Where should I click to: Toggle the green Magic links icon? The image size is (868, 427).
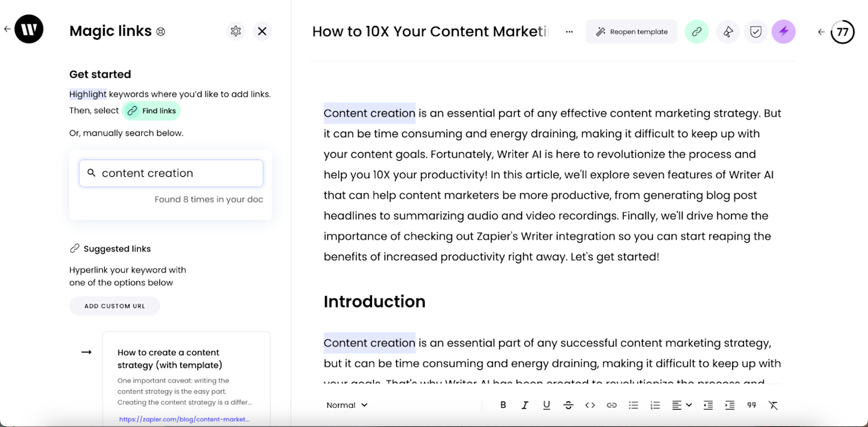(x=697, y=32)
